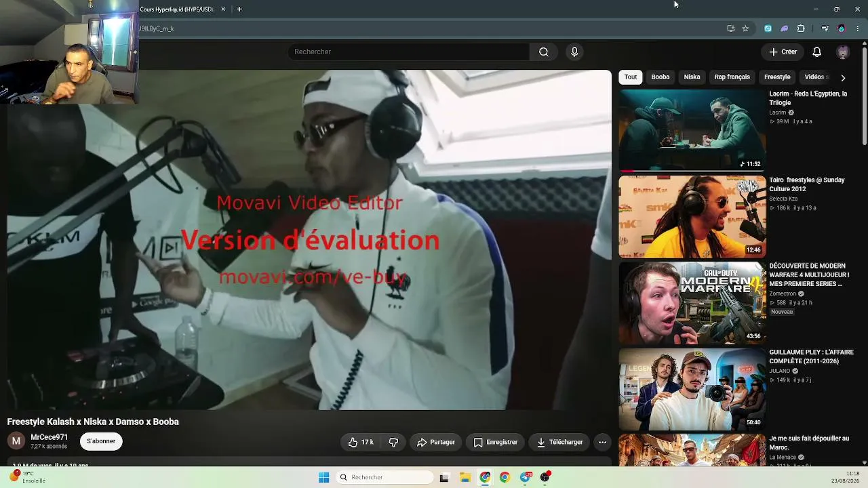Click the Créer button
868x488 pixels.
point(783,52)
